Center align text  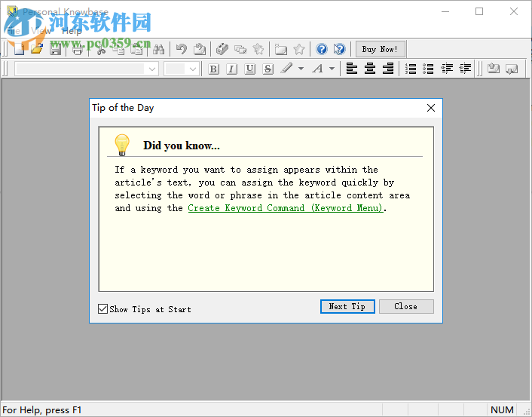pyautogui.click(x=370, y=69)
